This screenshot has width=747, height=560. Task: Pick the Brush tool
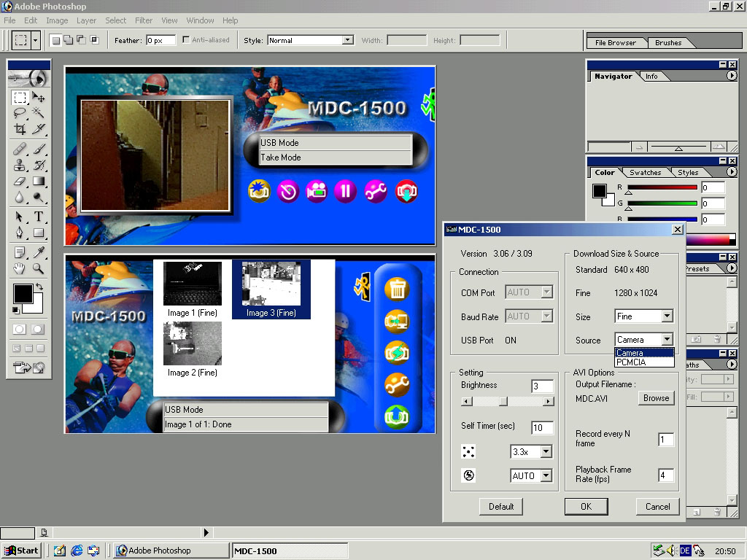[39, 149]
